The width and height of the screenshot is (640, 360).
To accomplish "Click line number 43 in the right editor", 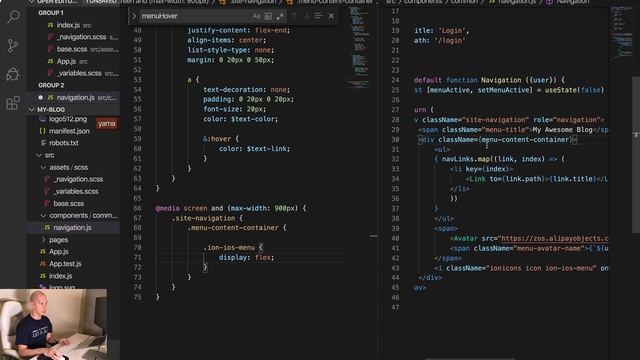I will [x=395, y=268].
